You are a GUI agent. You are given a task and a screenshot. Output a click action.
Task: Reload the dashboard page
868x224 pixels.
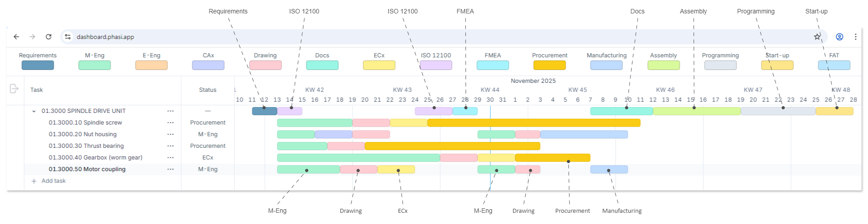[x=48, y=37]
